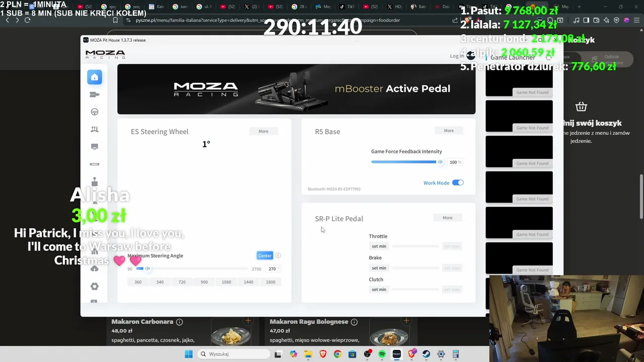Click the MOZA Racing logo
644x362 pixels.
(x=105, y=54)
